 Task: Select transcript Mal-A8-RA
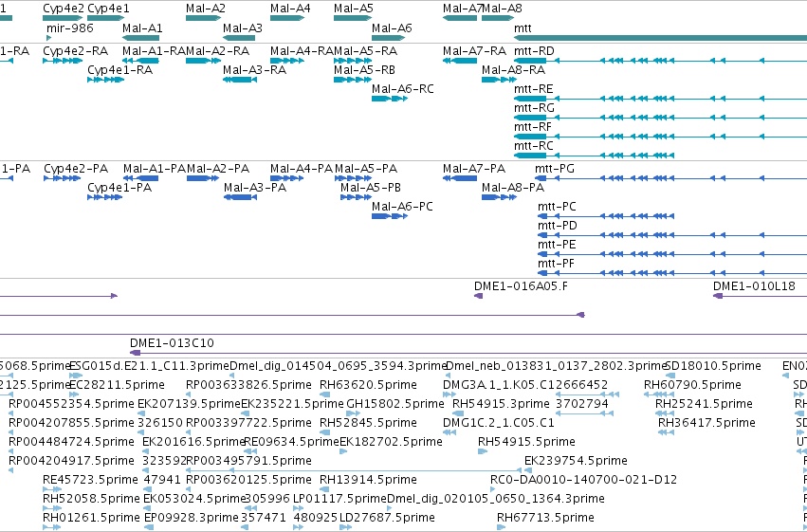click(499, 80)
